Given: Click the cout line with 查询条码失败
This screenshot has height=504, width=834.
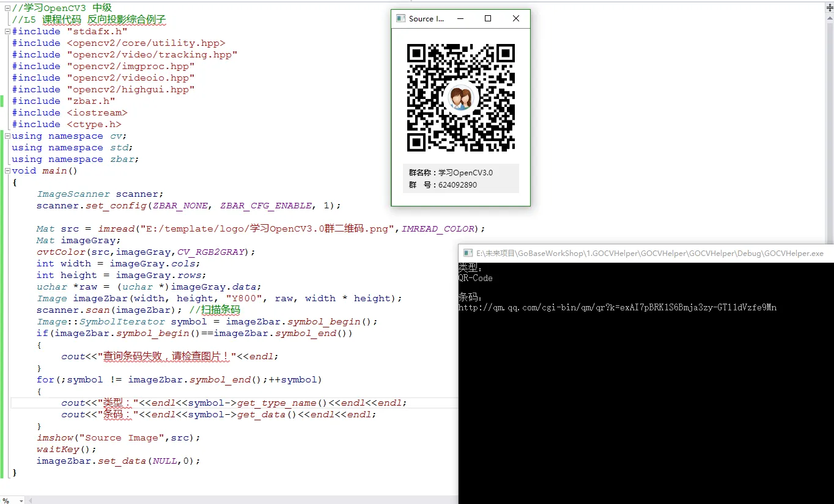Looking at the screenshot, I should 170,356.
